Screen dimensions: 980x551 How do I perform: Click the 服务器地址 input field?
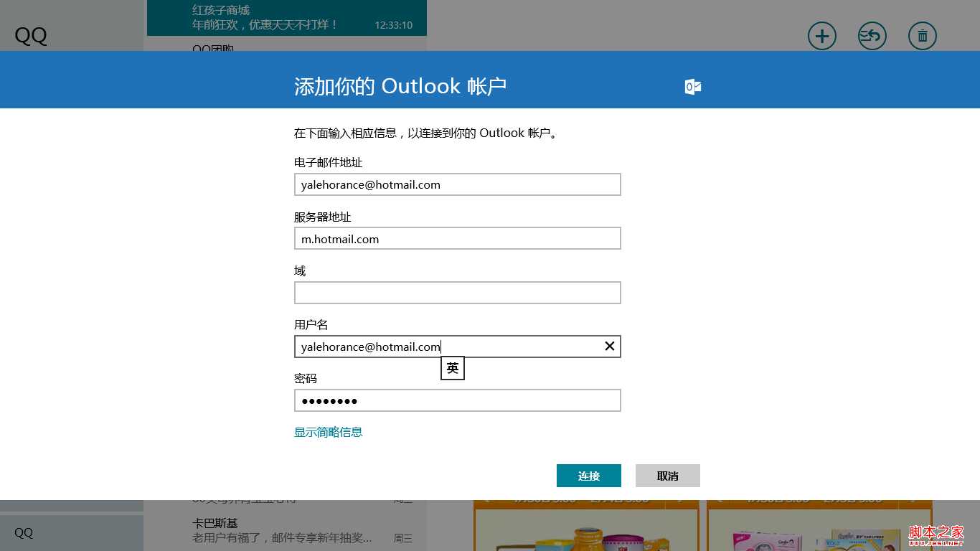(x=457, y=238)
